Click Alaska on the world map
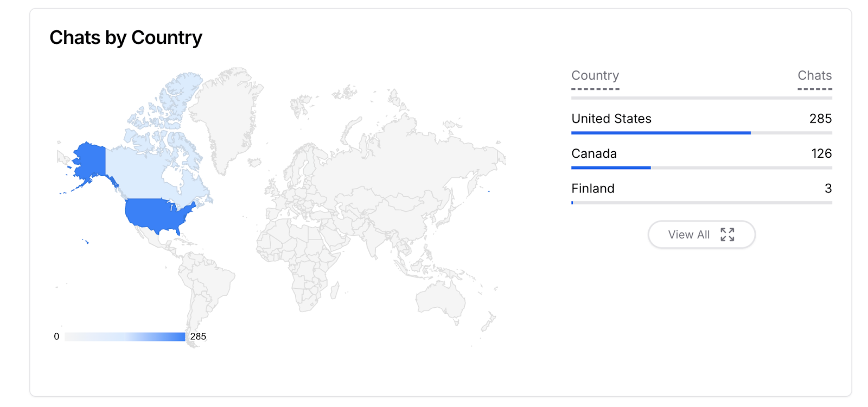The image size is (868, 407). (91, 160)
